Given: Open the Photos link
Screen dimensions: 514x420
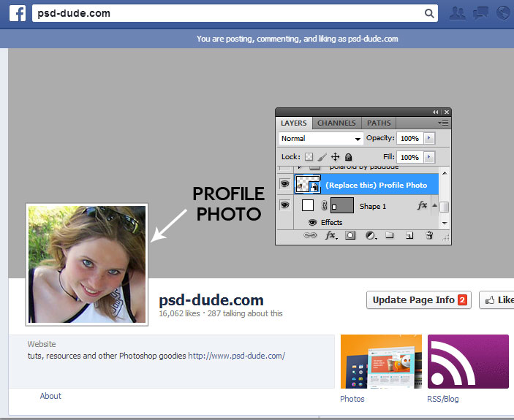Looking at the screenshot, I should pos(352,399).
